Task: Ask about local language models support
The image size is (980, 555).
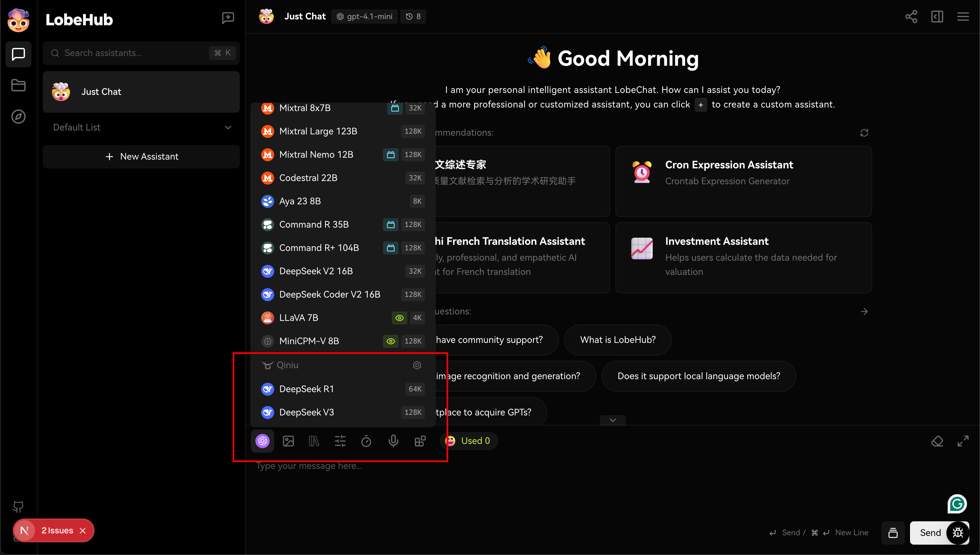Action: pos(698,376)
